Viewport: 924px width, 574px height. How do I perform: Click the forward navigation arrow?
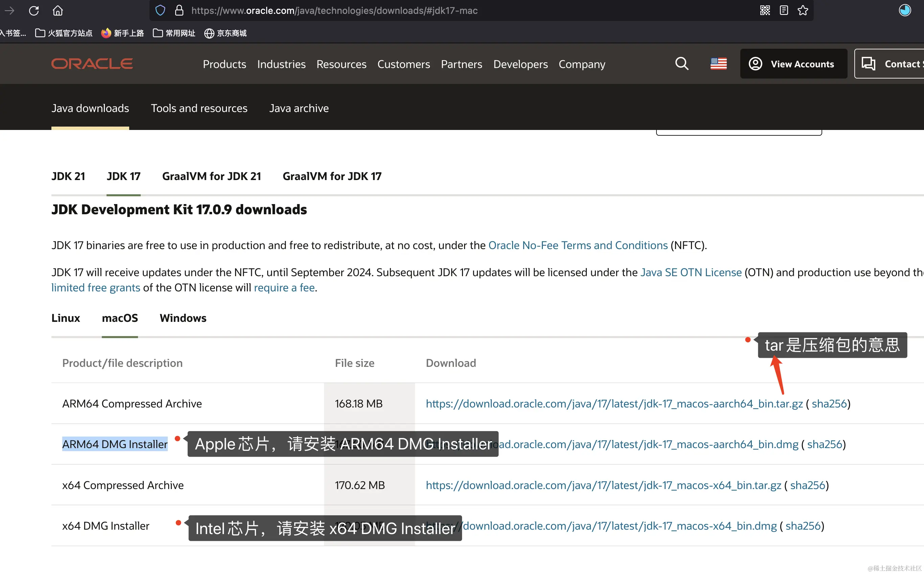click(9, 10)
